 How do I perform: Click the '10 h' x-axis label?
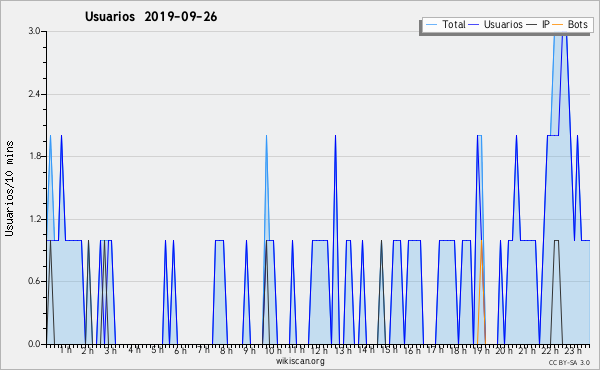pyautogui.click(x=273, y=351)
